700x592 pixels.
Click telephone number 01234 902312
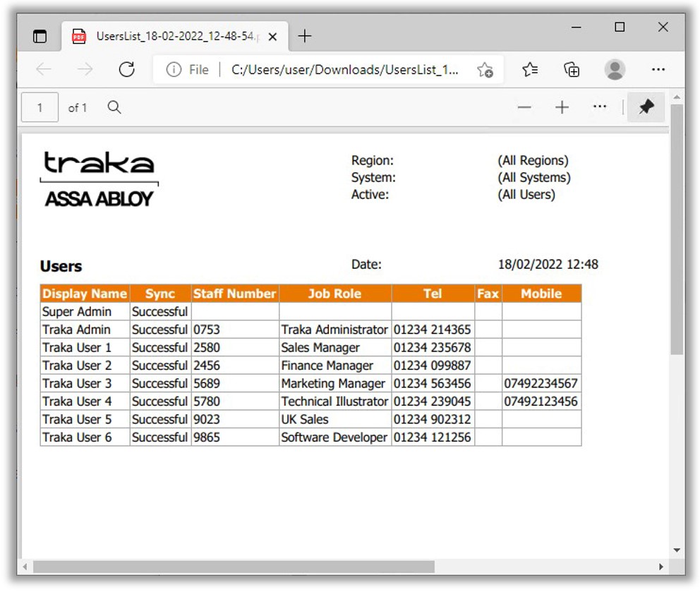(432, 419)
